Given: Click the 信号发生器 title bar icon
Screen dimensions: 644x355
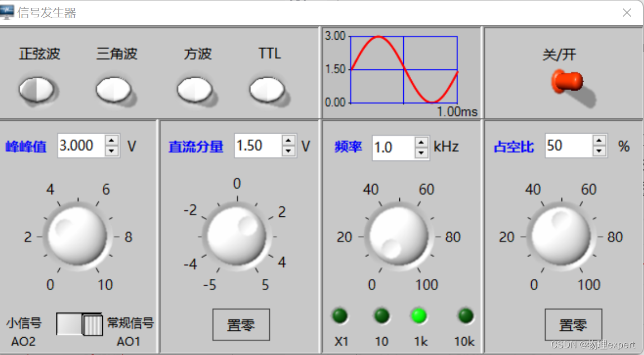Looking at the screenshot, I should [x=7, y=12].
